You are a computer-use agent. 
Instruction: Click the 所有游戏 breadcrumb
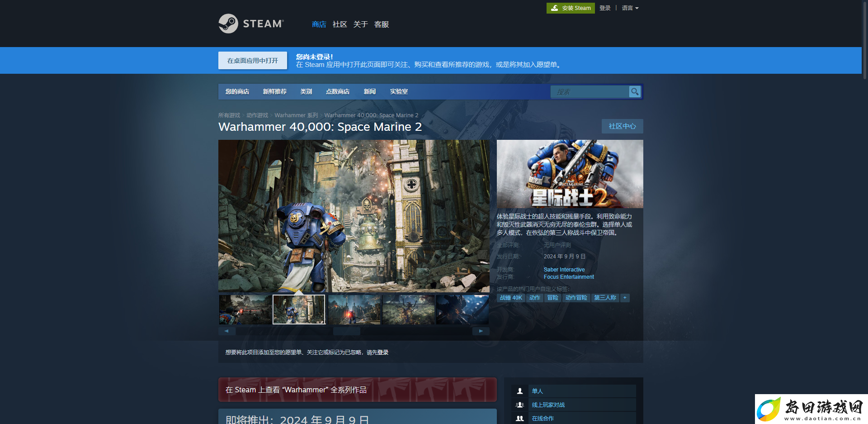pos(229,115)
